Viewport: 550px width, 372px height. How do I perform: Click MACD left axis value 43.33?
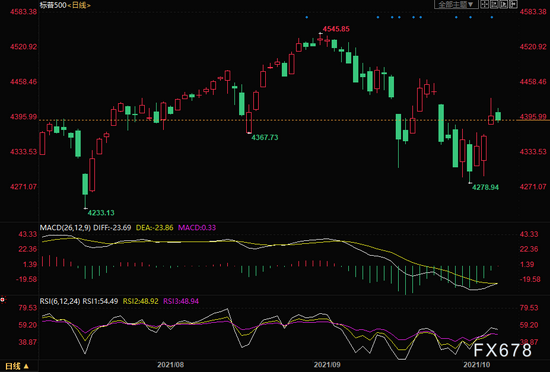28,234
